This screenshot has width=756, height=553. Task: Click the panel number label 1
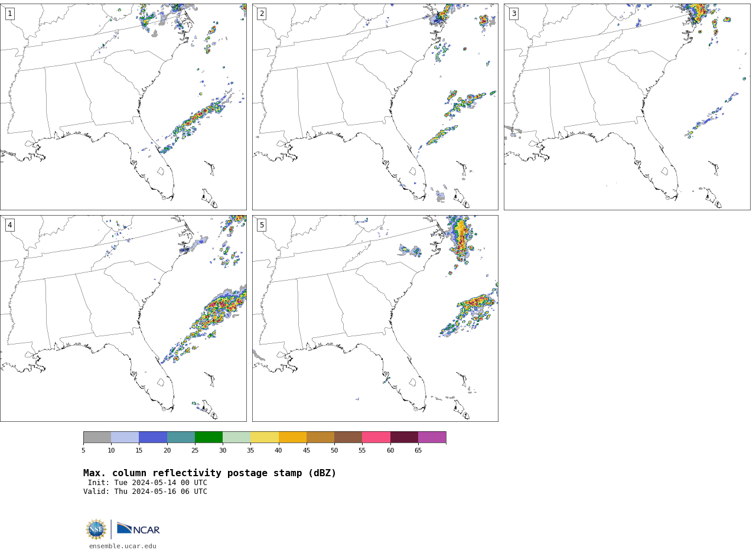pos(9,14)
